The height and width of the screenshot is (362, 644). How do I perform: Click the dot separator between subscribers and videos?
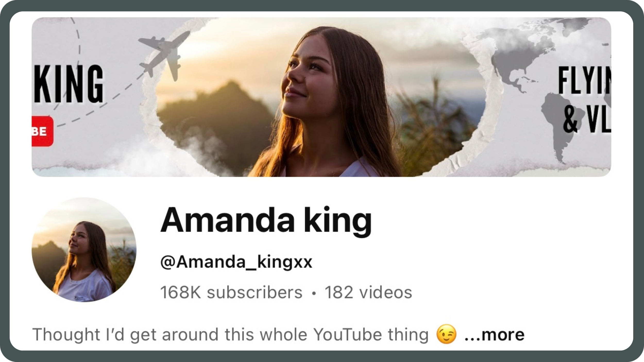[313, 293]
